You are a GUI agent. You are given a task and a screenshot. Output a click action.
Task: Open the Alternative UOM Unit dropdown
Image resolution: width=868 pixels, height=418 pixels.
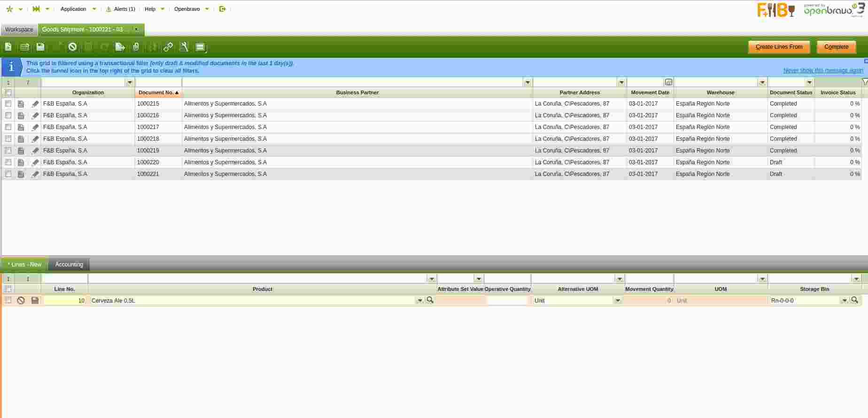click(618, 300)
